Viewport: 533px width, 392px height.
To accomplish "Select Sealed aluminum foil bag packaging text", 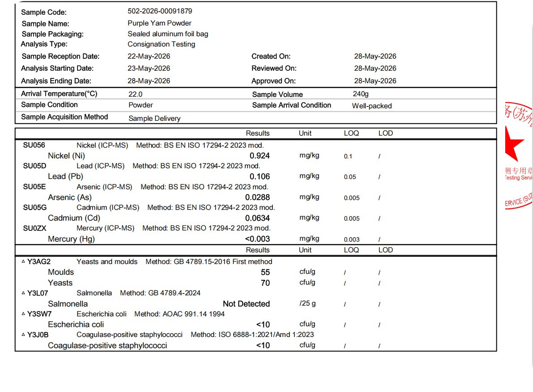I will coord(168,34).
